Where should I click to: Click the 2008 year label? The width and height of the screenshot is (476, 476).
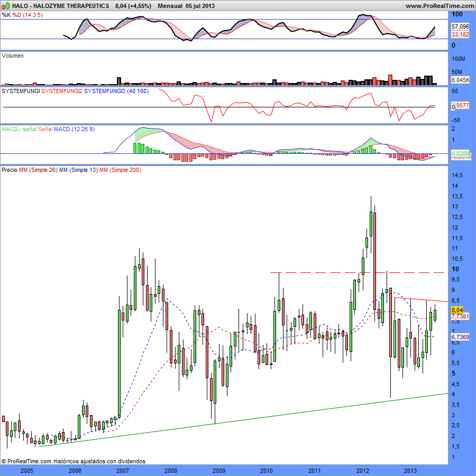point(171,471)
